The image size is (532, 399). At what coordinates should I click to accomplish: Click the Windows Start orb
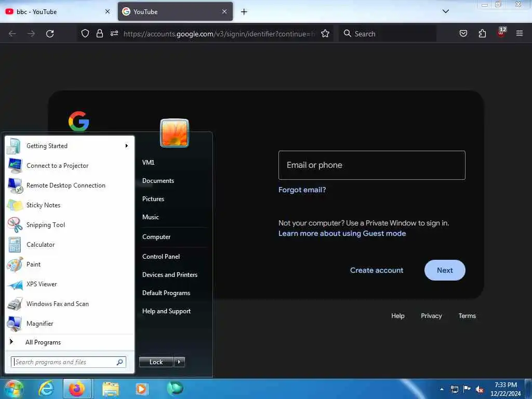click(14, 389)
